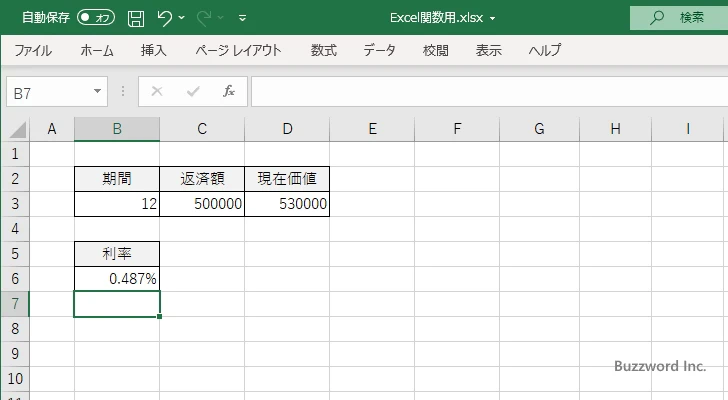Screen dimensions: 728x400
Task: Click the 検索 search box
Action: [x=679, y=18]
